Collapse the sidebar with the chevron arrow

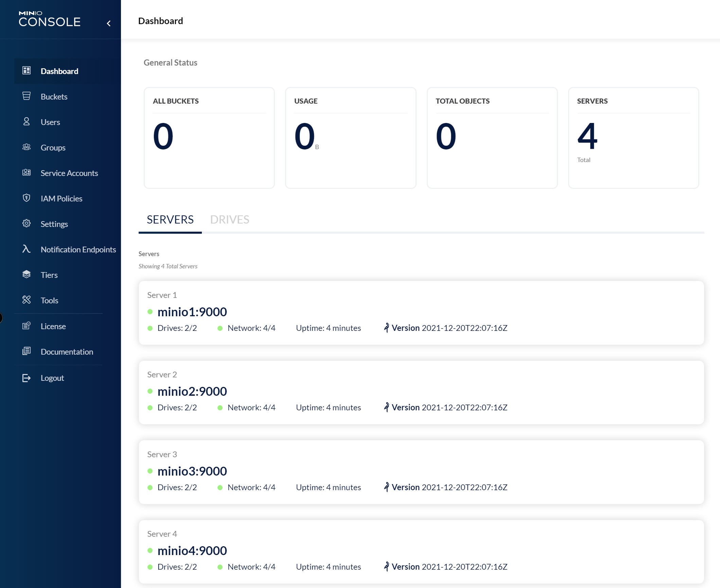[109, 23]
